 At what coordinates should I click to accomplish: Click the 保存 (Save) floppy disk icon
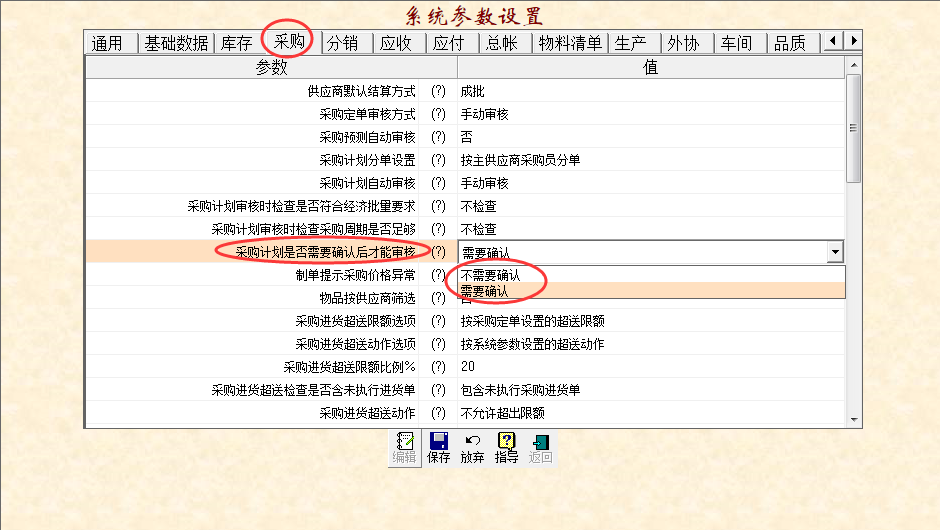[x=439, y=448]
